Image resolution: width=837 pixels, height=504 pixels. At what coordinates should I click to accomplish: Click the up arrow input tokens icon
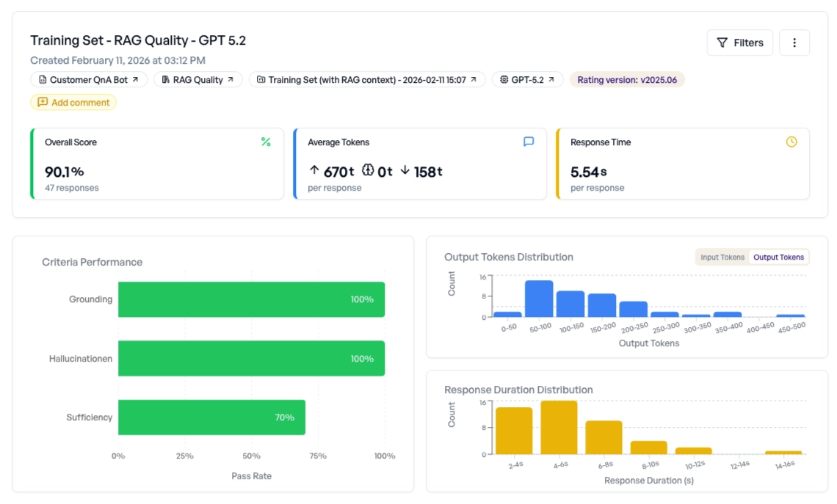click(x=314, y=171)
